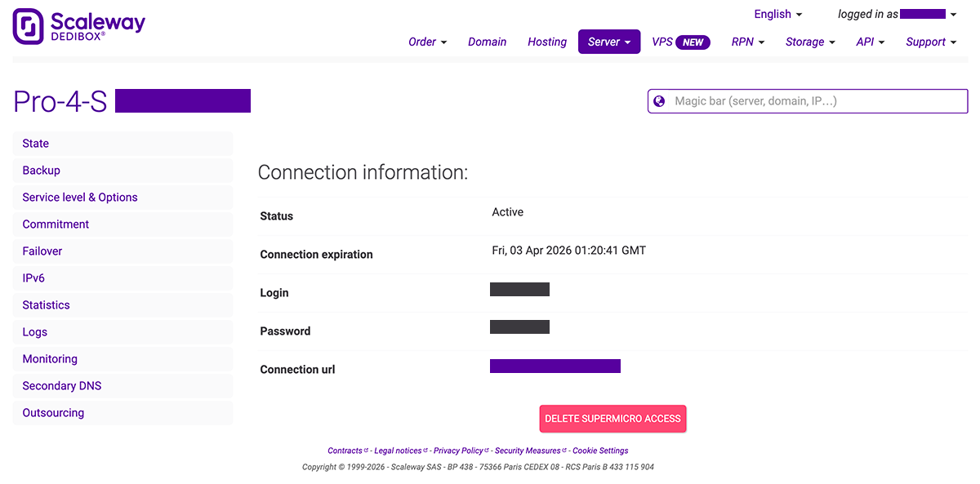Open the Support menu

pyautogui.click(x=930, y=42)
